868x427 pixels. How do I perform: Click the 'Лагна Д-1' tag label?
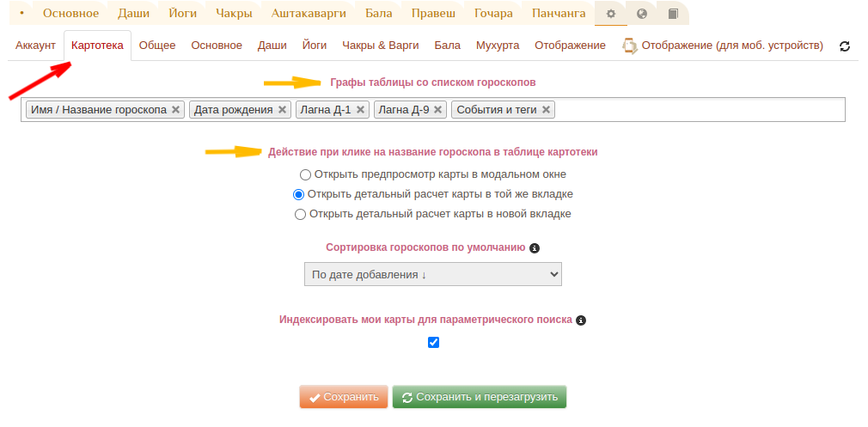[326, 109]
